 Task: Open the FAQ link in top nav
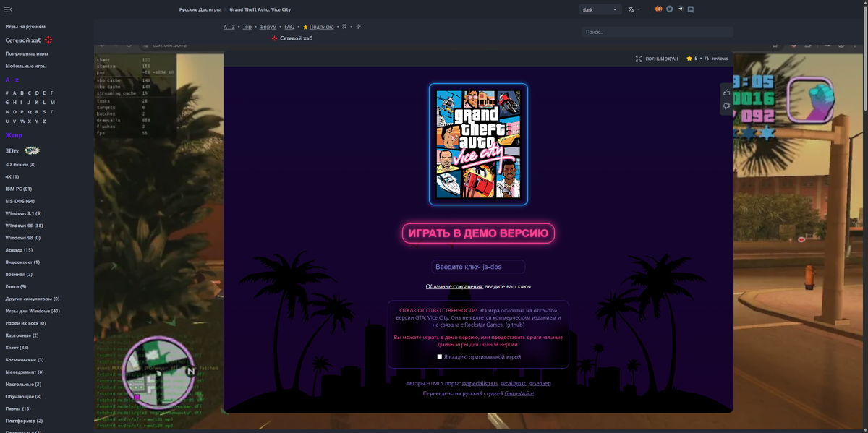pos(289,27)
